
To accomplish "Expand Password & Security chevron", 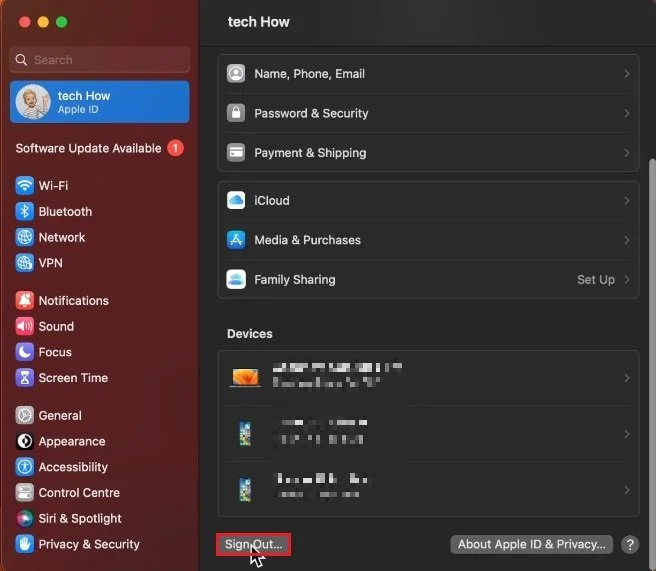I will (626, 113).
